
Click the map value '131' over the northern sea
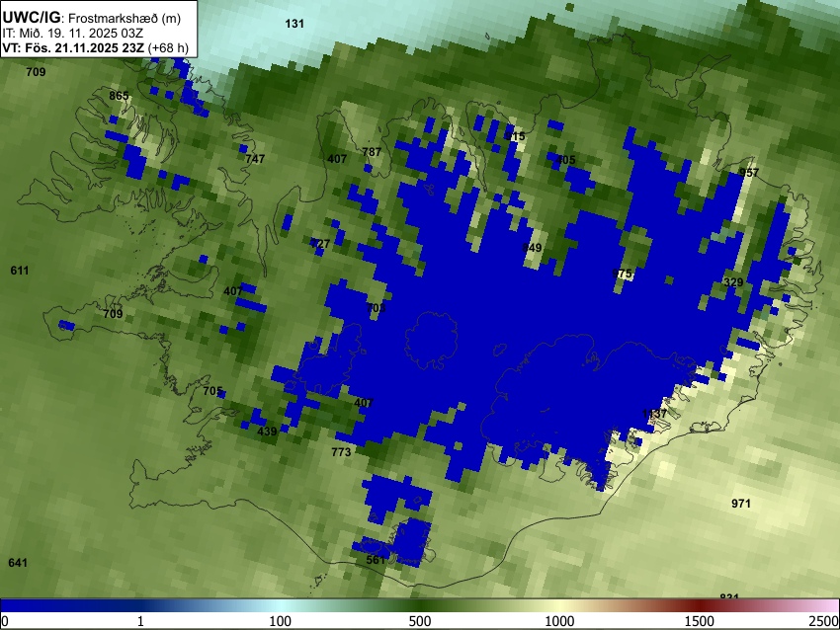pyautogui.click(x=294, y=24)
